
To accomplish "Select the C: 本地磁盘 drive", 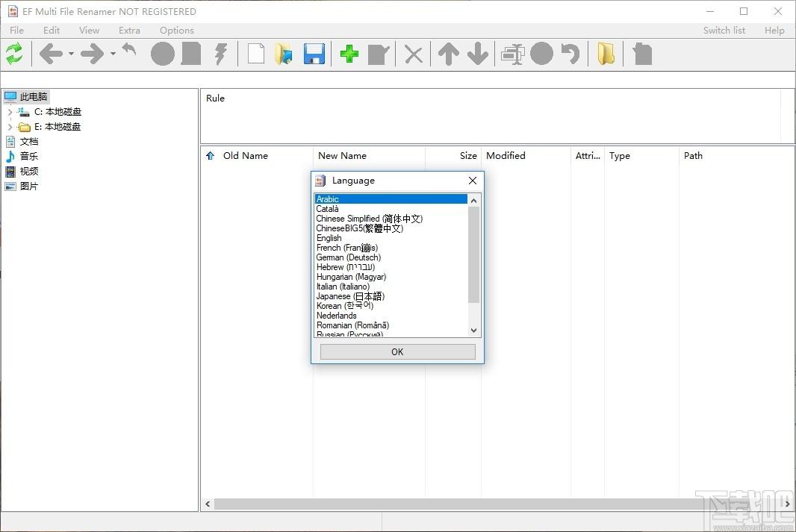I will (x=57, y=112).
